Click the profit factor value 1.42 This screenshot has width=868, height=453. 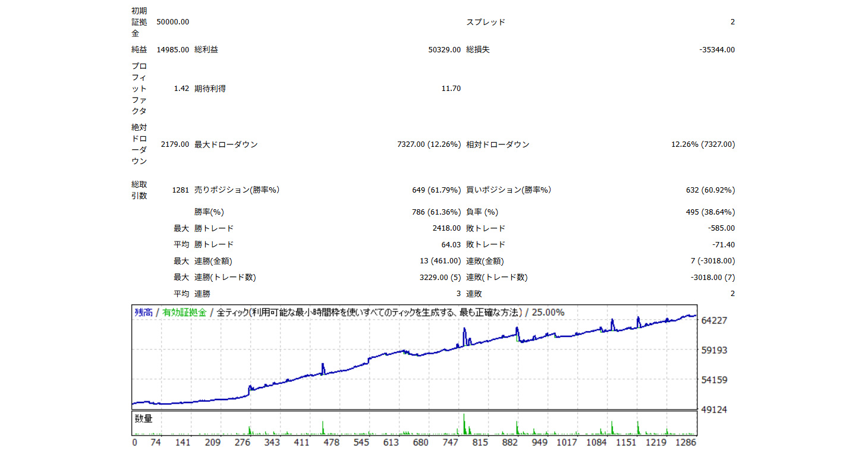click(x=181, y=89)
